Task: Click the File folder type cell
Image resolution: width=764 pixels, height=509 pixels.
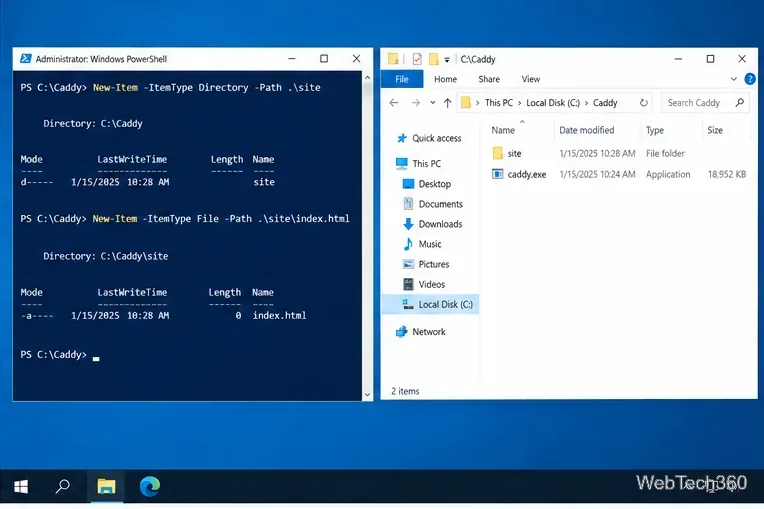Action: click(665, 153)
